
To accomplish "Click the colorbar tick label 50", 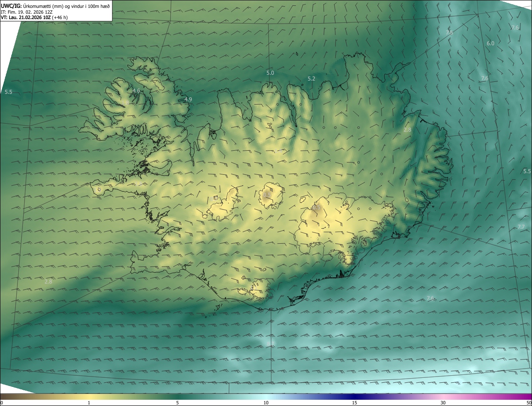I will pos(529,403).
